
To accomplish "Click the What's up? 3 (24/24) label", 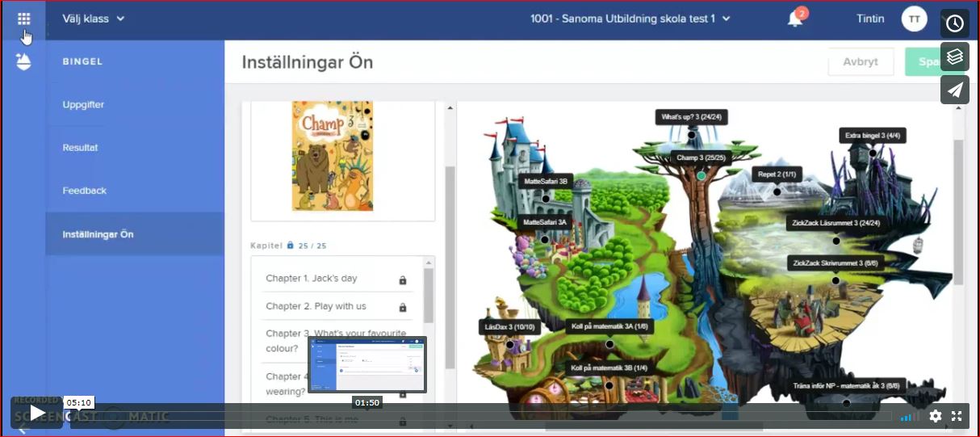I will (691, 117).
